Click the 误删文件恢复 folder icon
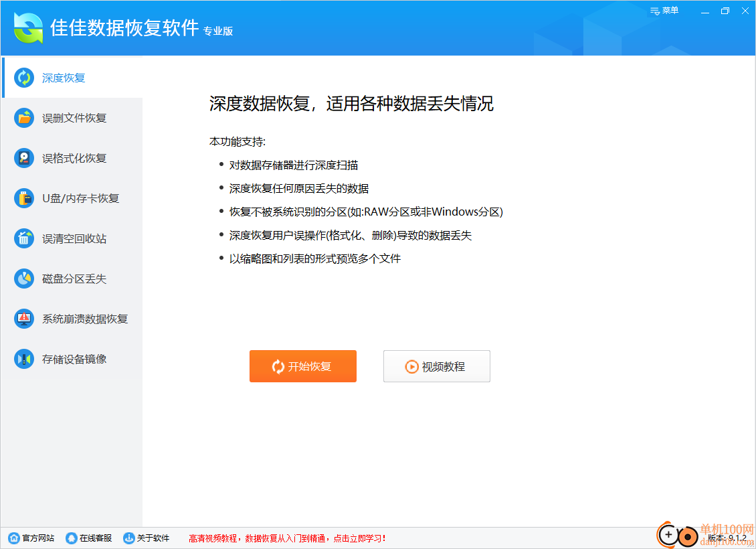The width and height of the screenshot is (756, 549). click(24, 118)
